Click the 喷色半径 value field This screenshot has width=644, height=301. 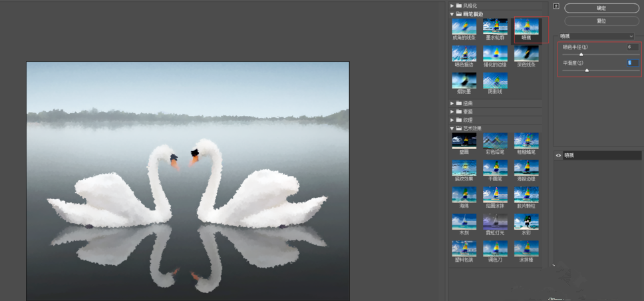[633, 47]
